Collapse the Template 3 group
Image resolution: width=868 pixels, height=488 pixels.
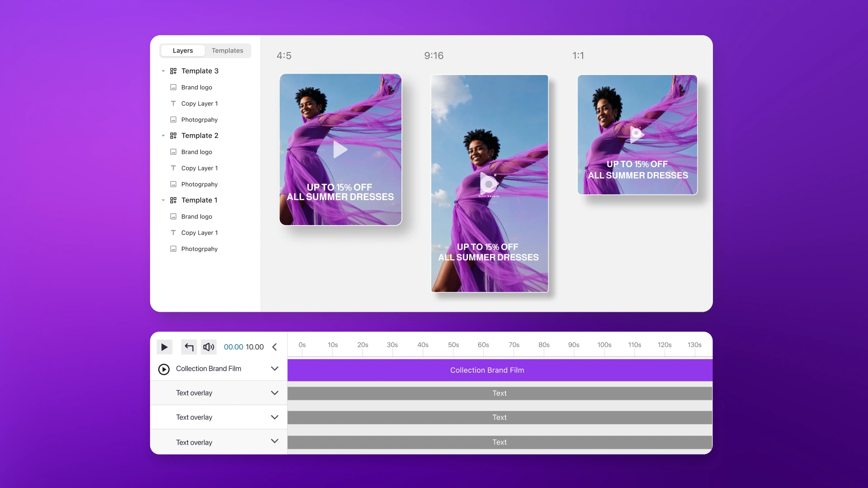pyautogui.click(x=163, y=71)
